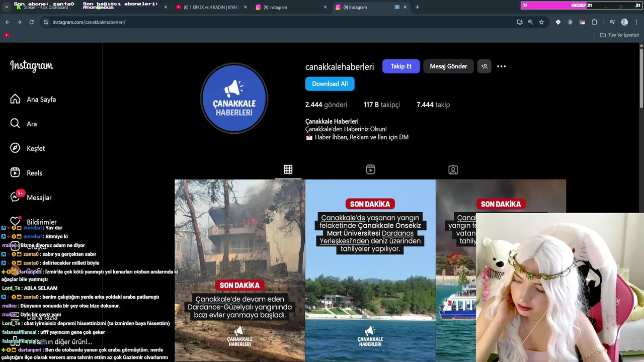Show similar accounts suggestion button
The width and height of the screenshot is (644, 362).
(484, 66)
